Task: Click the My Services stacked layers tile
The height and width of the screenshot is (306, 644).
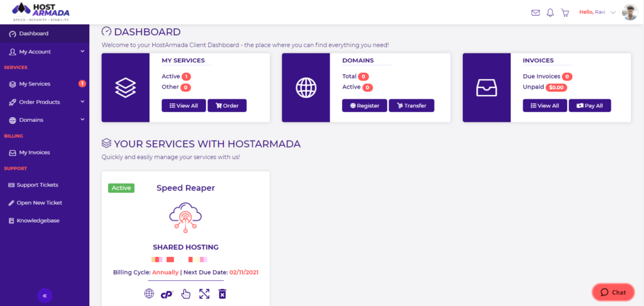Action: pyautogui.click(x=126, y=87)
